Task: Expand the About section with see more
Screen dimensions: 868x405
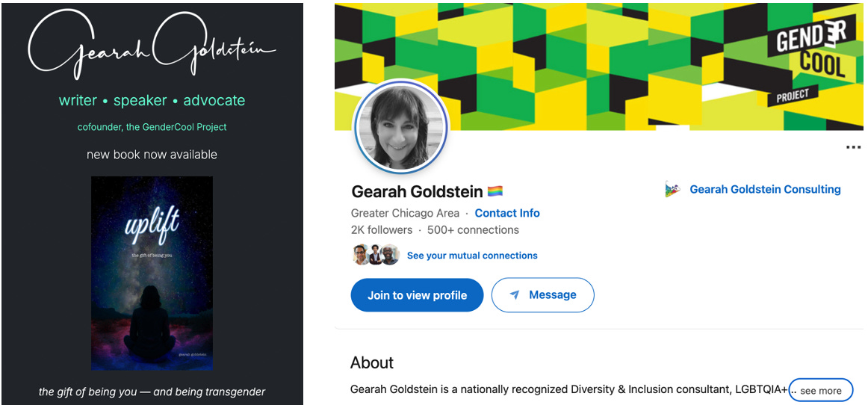Action: point(820,390)
